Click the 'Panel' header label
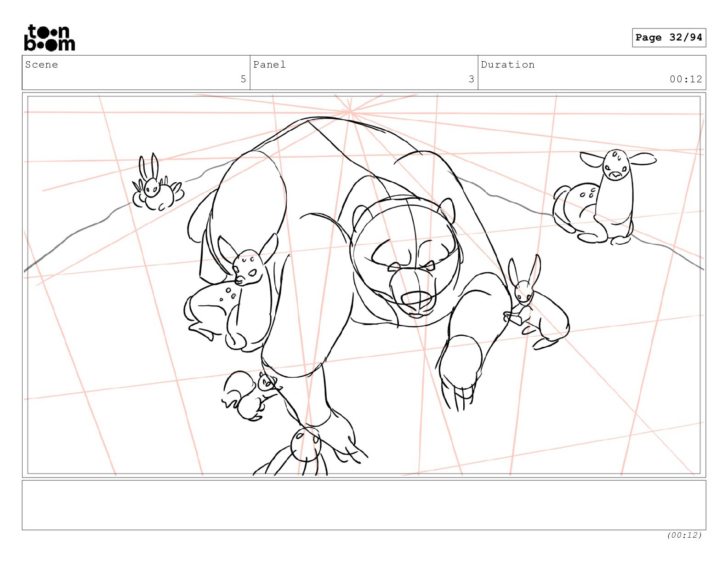728x563 pixels. (x=269, y=64)
